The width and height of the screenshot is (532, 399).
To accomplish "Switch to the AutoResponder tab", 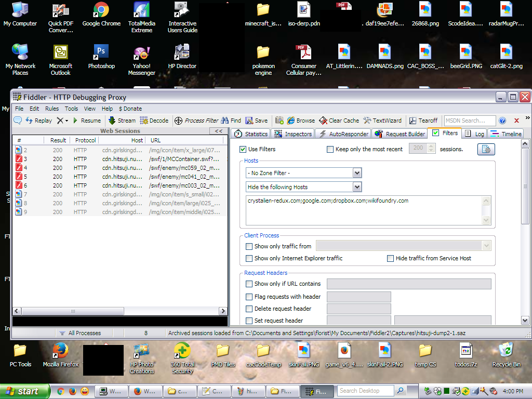I will (x=343, y=134).
